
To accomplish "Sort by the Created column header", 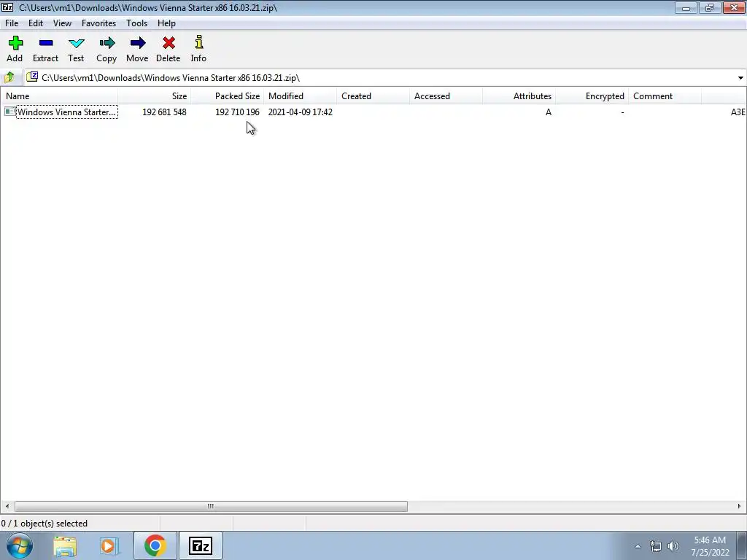I will tap(373, 96).
